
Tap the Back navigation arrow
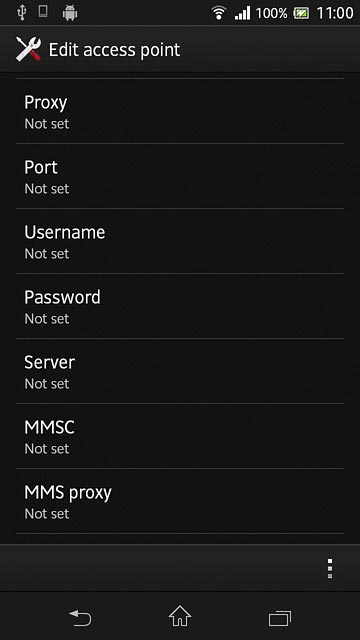[80, 618]
